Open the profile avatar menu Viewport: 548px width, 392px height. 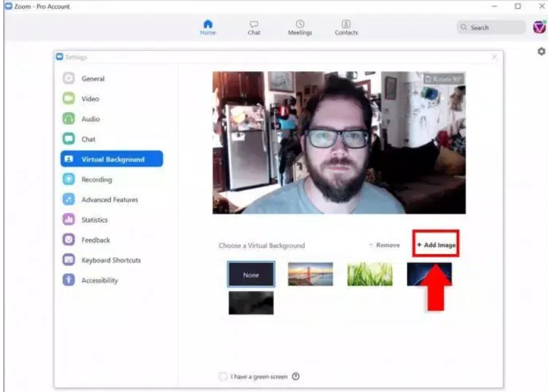539,27
